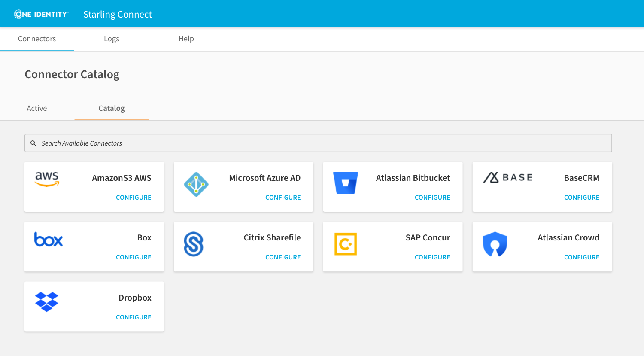Click the Microsoft Azure AD logo
Image resolution: width=644 pixels, height=356 pixels.
point(196,184)
